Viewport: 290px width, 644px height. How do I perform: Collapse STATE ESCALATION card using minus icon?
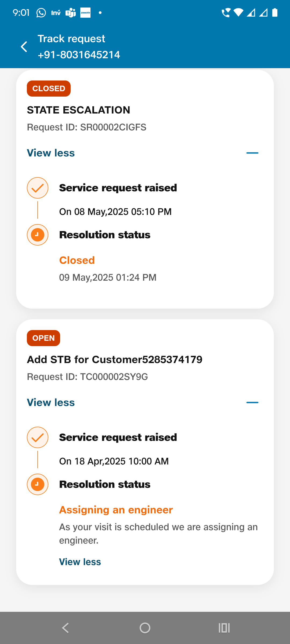click(252, 153)
